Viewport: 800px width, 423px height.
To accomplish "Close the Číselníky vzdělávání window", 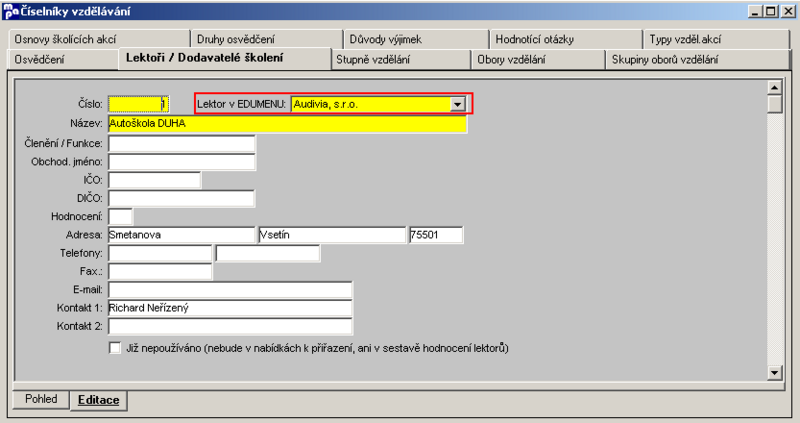I will coord(788,11).
